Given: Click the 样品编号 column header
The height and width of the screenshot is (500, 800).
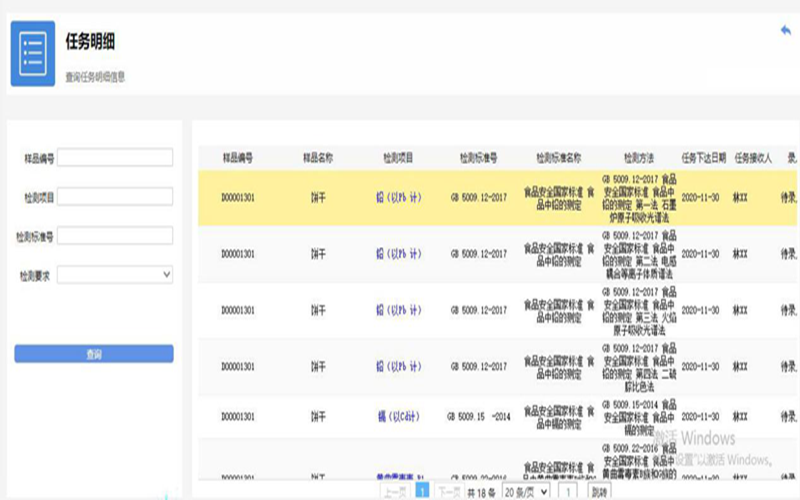Looking at the screenshot, I should (x=237, y=158).
